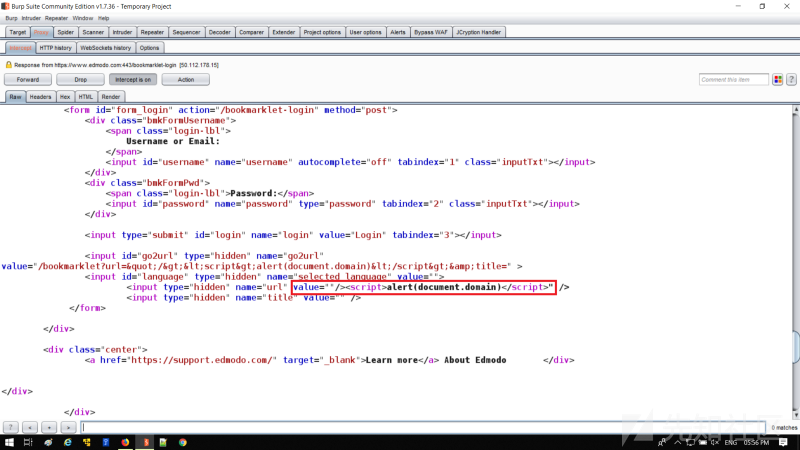Viewport: 800px width, 450px height.
Task: Switch to the Raw view tab
Action: tap(15, 97)
